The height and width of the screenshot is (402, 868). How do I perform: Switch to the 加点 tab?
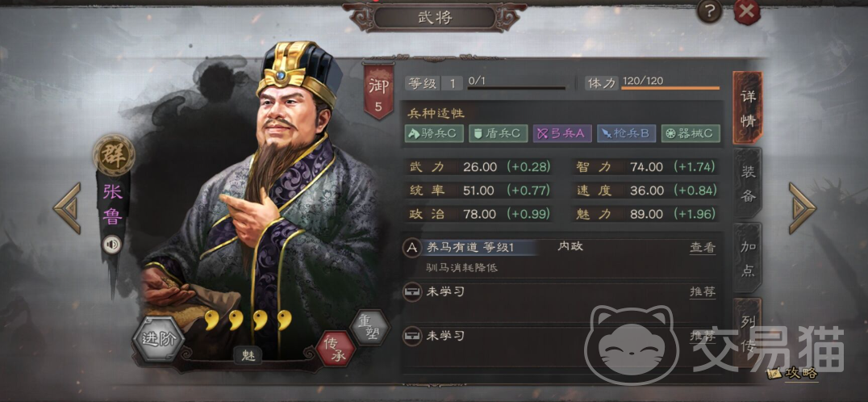(748, 258)
